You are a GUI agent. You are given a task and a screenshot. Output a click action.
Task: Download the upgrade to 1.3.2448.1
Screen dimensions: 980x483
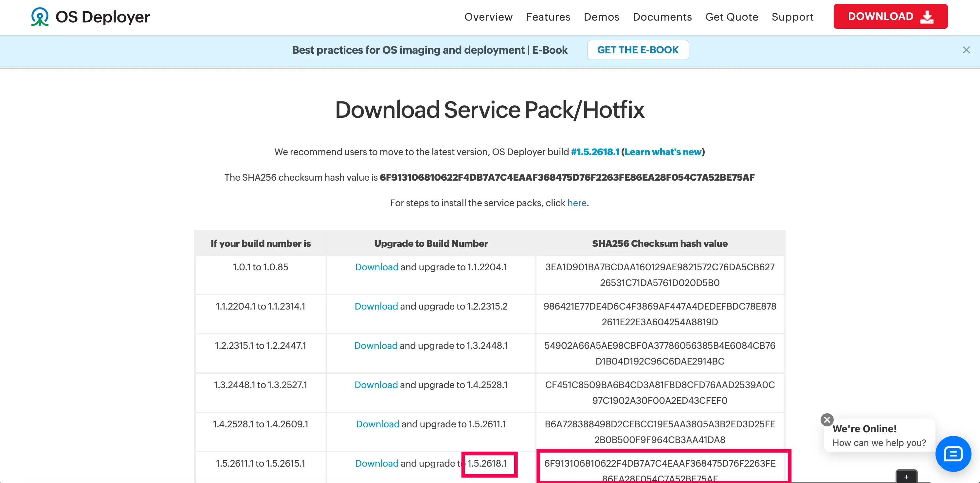(x=376, y=345)
